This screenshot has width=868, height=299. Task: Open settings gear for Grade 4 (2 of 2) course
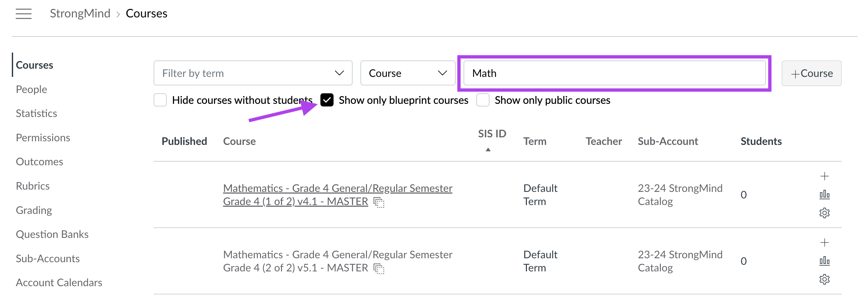pyautogui.click(x=824, y=279)
